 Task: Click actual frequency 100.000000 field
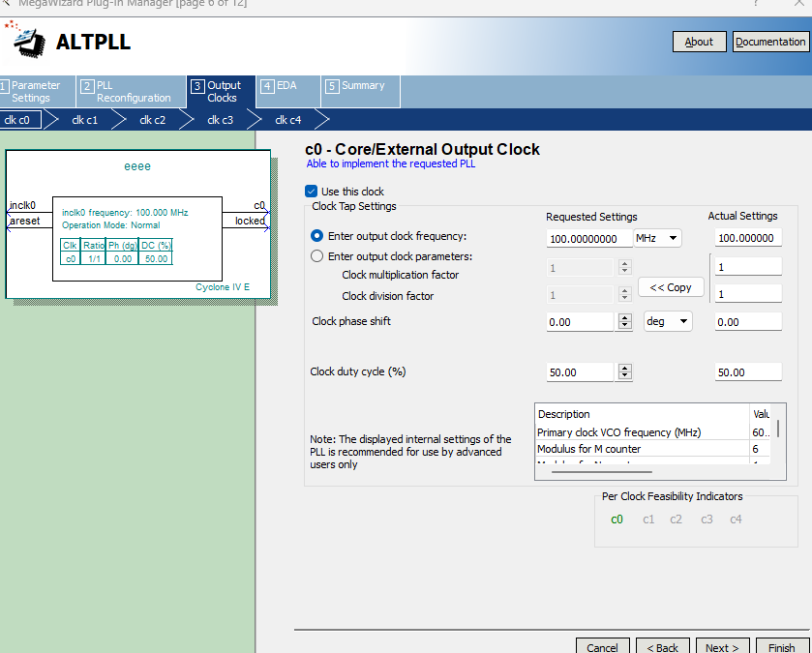[x=748, y=238]
